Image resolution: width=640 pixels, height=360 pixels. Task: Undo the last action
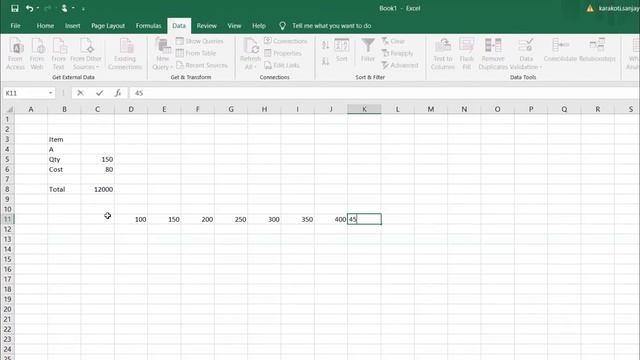point(29,8)
